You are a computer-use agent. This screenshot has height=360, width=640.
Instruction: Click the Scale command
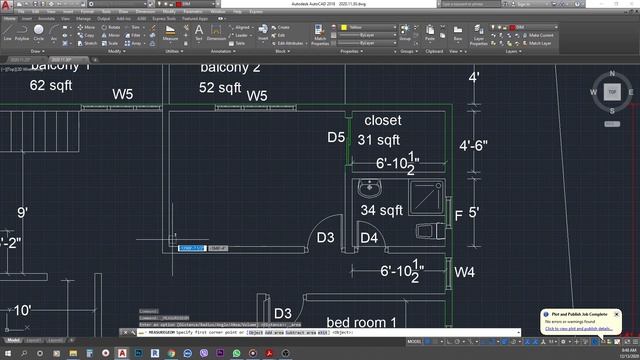point(109,43)
